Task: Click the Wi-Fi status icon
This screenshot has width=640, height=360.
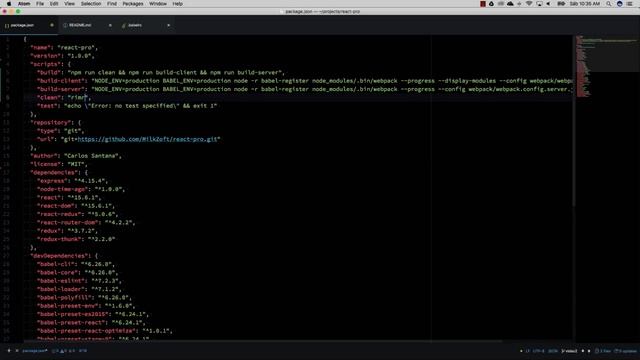Action: 529,4
